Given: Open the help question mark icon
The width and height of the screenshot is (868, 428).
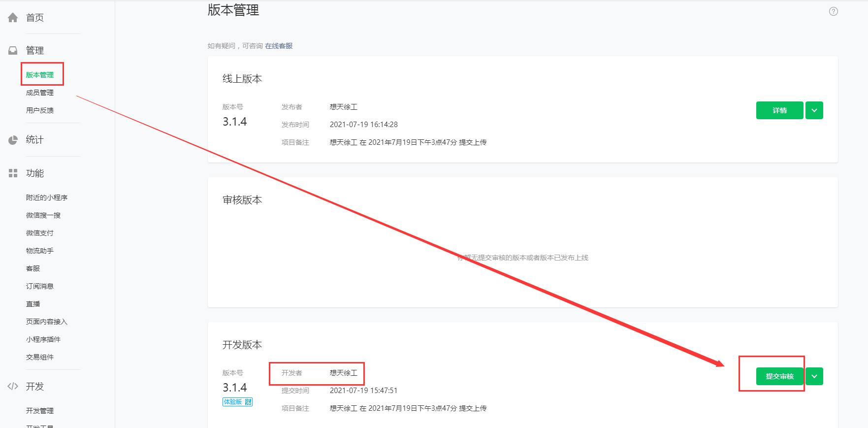Looking at the screenshot, I should (x=833, y=11).
